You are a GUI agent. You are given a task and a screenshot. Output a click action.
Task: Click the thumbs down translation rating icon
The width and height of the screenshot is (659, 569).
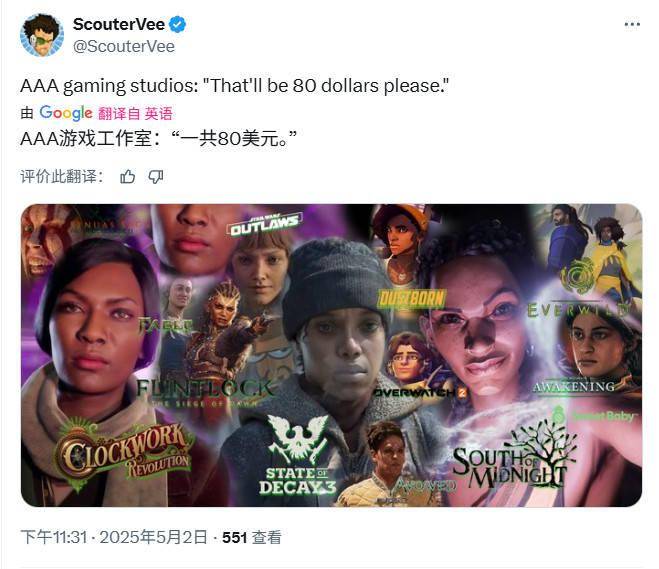coord(156,176)
